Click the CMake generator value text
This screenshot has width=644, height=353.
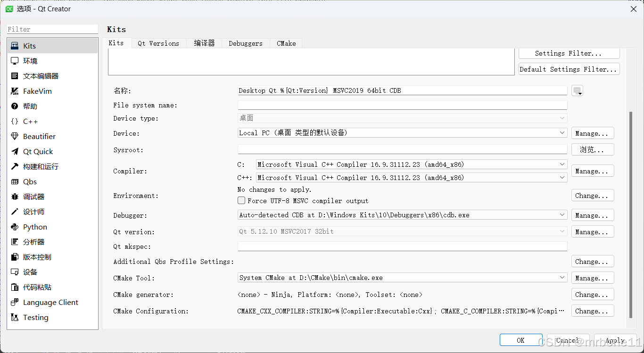tap(330, 295)
